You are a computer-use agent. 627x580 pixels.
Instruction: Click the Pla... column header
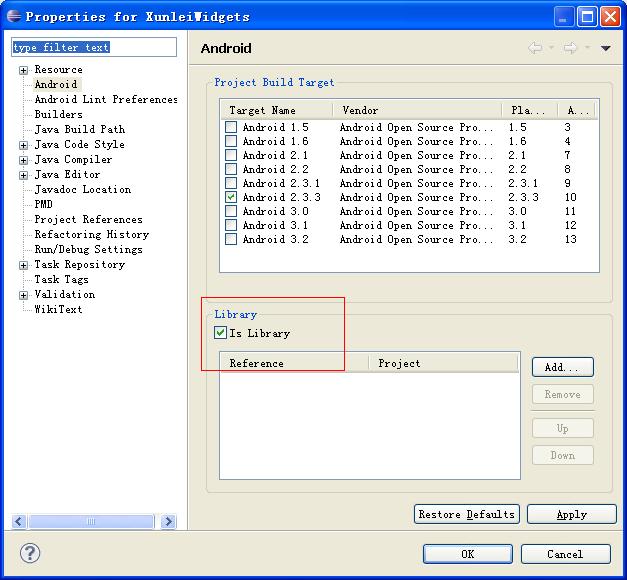529,110
